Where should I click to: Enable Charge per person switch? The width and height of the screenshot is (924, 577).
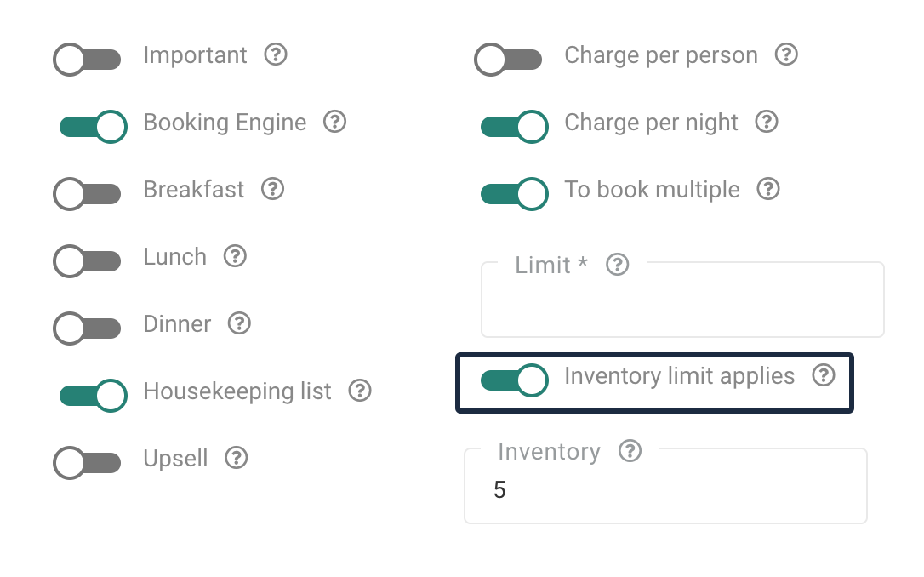tap(508, 60)
